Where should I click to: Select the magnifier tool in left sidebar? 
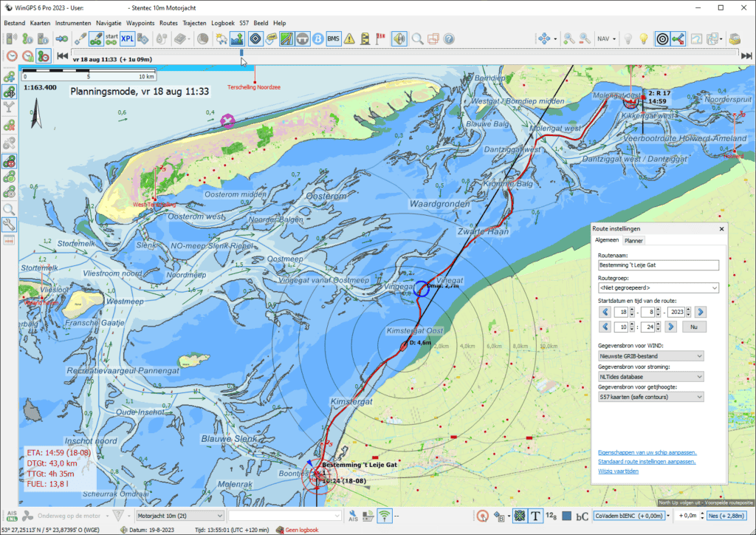9,209
